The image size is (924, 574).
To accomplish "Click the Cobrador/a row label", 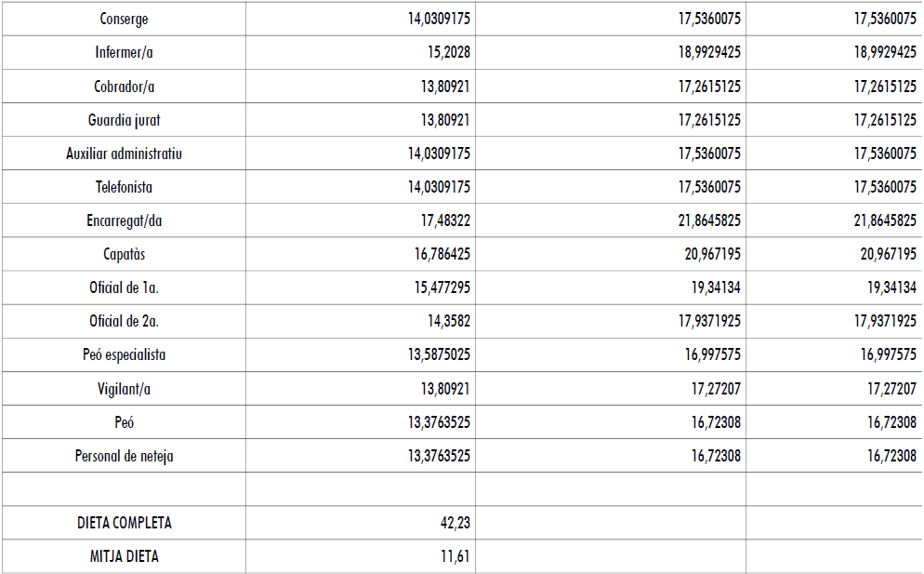I will click(124, 87).
